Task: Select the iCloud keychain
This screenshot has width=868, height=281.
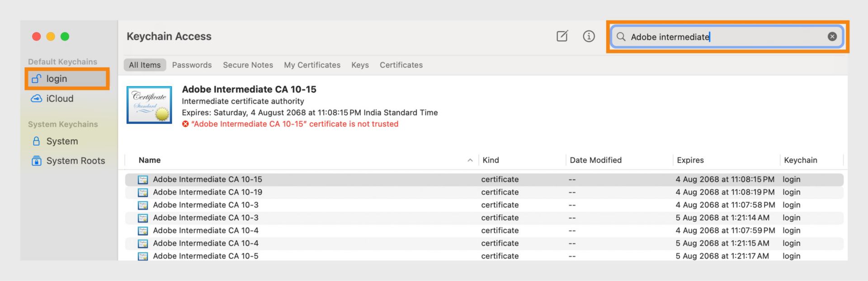Action: [x=59, y=99]
